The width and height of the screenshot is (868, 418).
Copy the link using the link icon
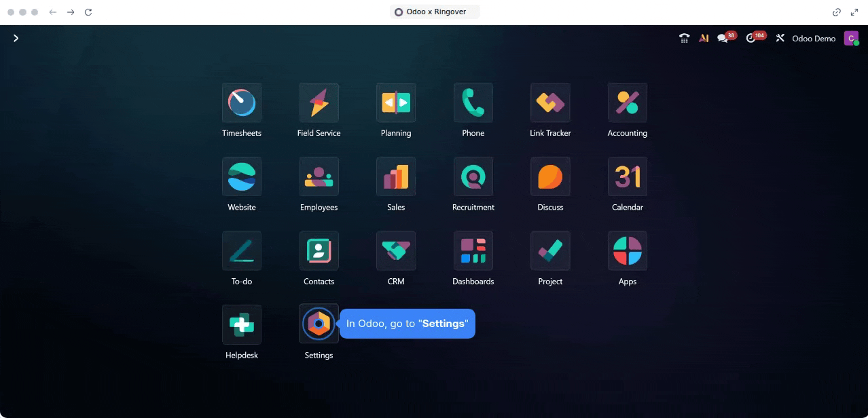(837, 12)
